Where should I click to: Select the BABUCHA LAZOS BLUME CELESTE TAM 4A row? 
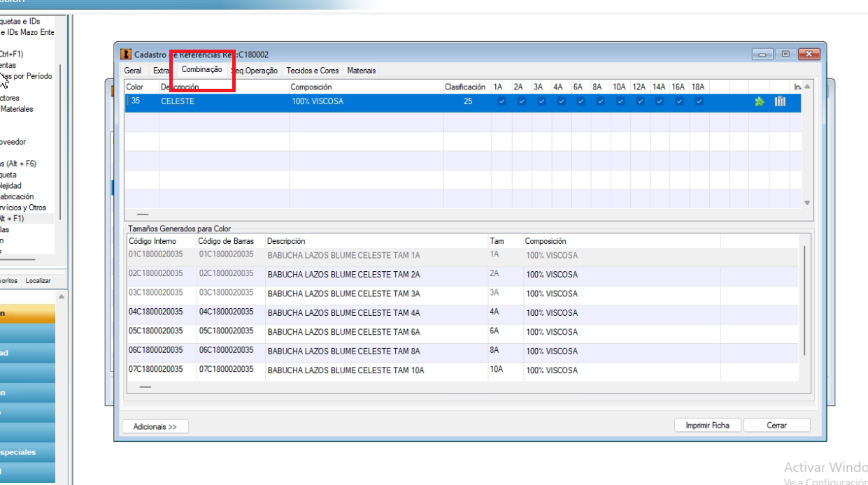(462, 313)
